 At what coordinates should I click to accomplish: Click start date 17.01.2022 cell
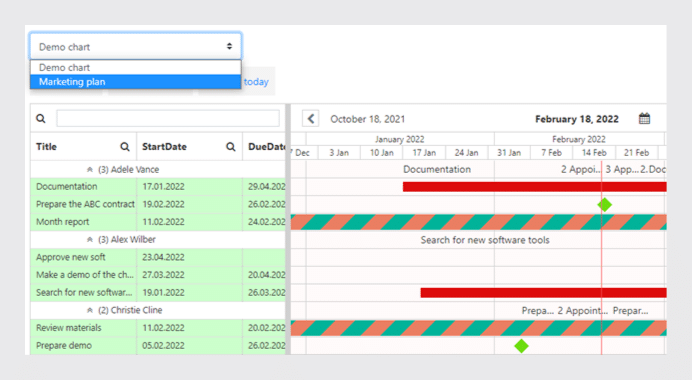point(189,187)
